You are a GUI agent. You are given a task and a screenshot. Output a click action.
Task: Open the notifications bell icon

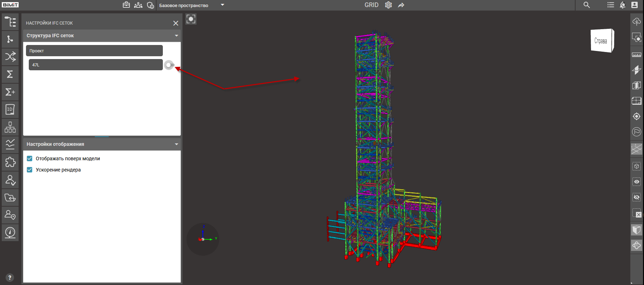623,5
